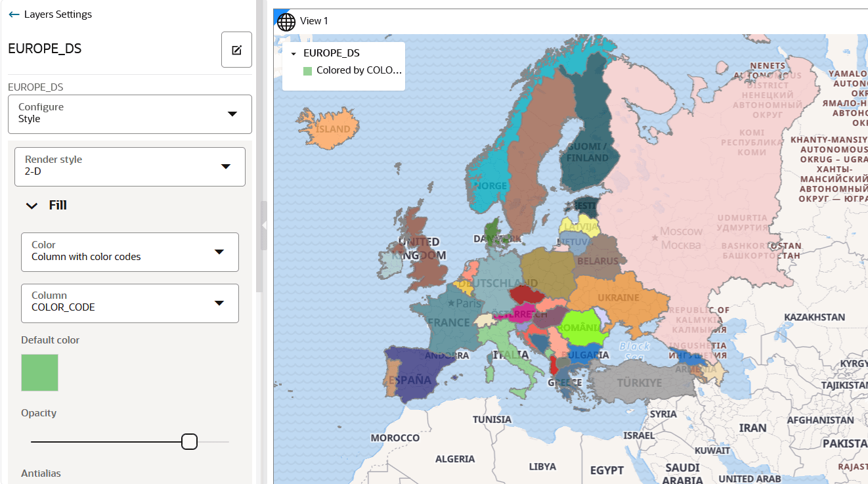
Task: Collapse the Fill section chevron
Action: [x=32, y=205]
